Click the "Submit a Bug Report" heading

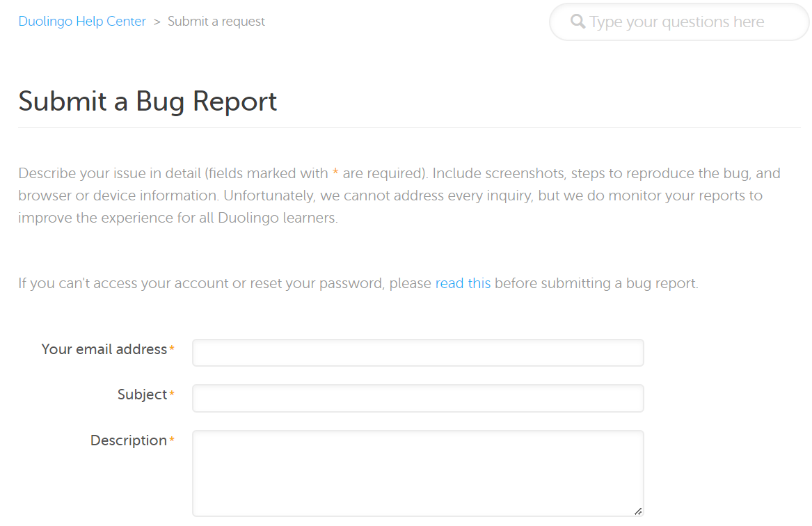pyautogui.click(x=148, y=102)
